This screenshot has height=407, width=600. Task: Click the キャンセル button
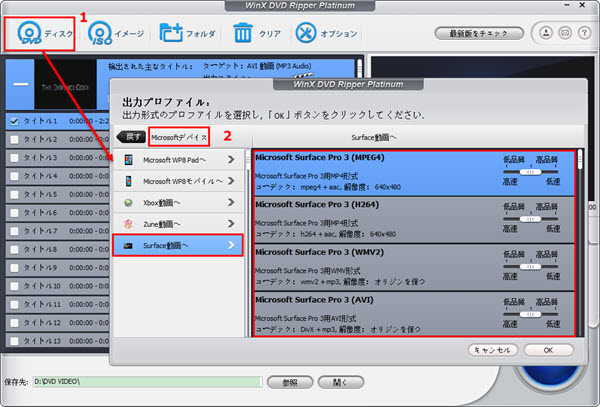[x=493, y=350]
